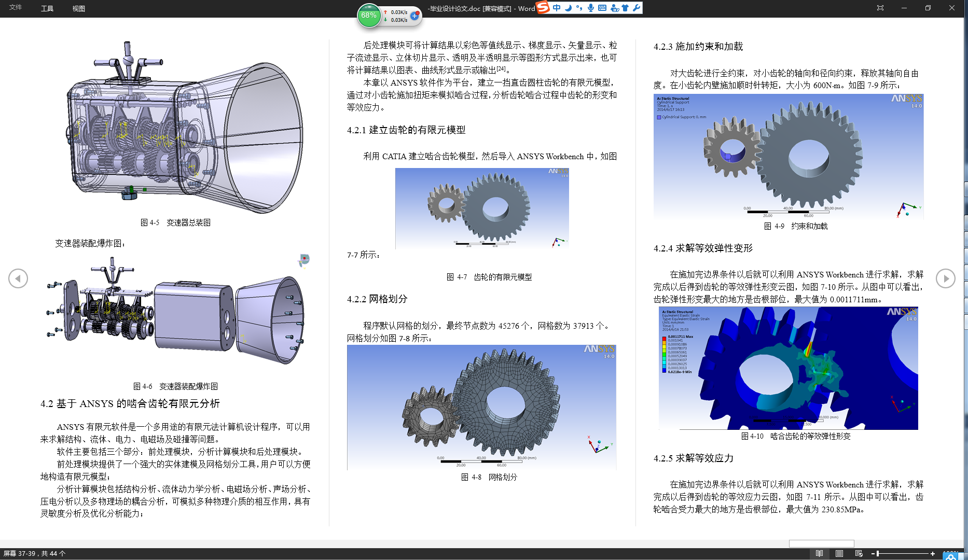Switch to Read Mode view in the status bar
The width and height of the screenshot is (968, 560).
819,553
